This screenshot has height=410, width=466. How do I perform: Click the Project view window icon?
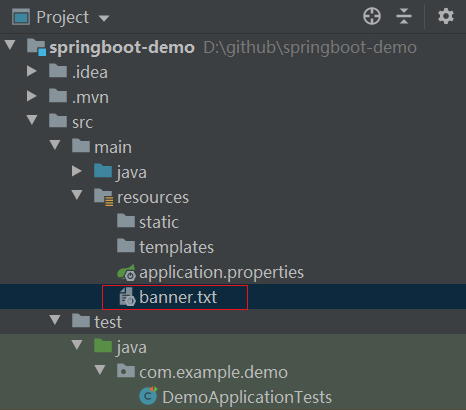(x=21, y=17)
